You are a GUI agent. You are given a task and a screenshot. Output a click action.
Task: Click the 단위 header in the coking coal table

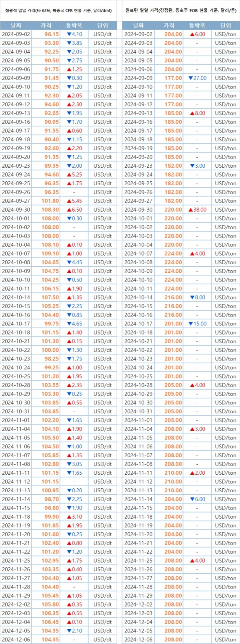[226, 26]
